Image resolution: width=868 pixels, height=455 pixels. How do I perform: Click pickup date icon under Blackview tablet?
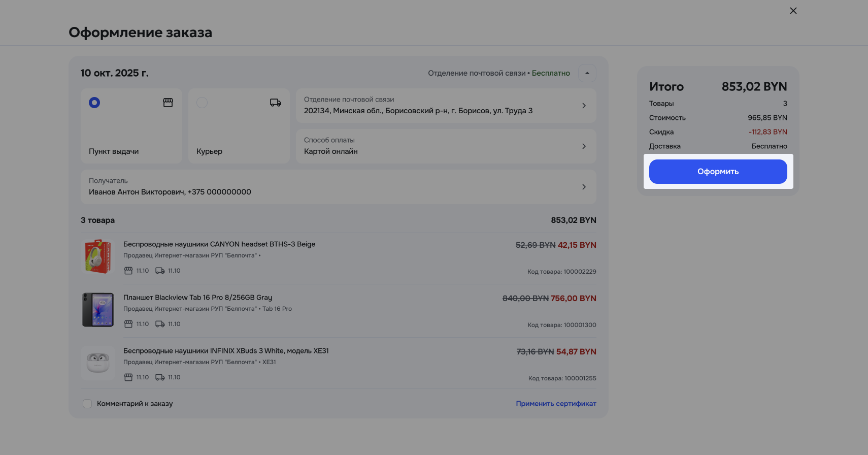(x=128, y=324)
